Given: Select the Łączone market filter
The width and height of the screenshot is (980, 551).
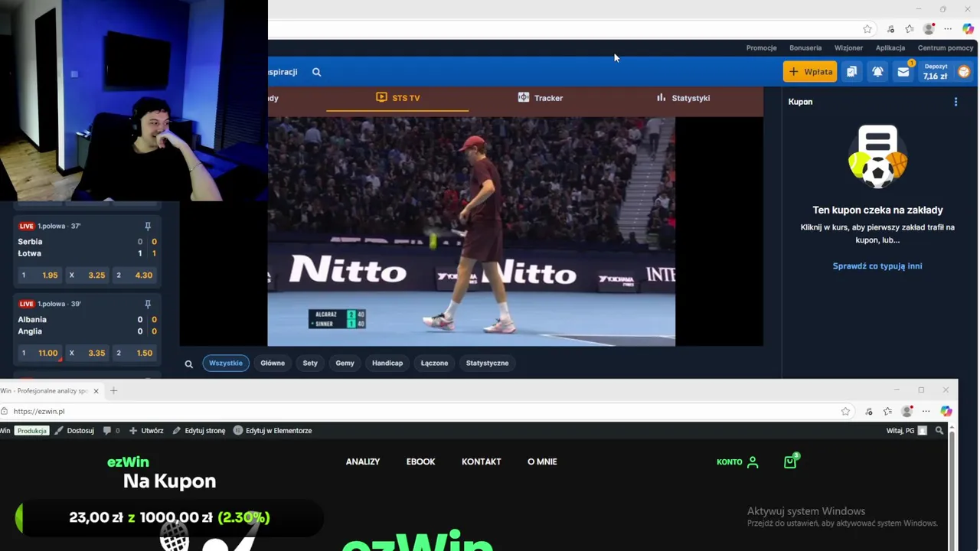Looking at the screenshot, I should coord(434,364).
